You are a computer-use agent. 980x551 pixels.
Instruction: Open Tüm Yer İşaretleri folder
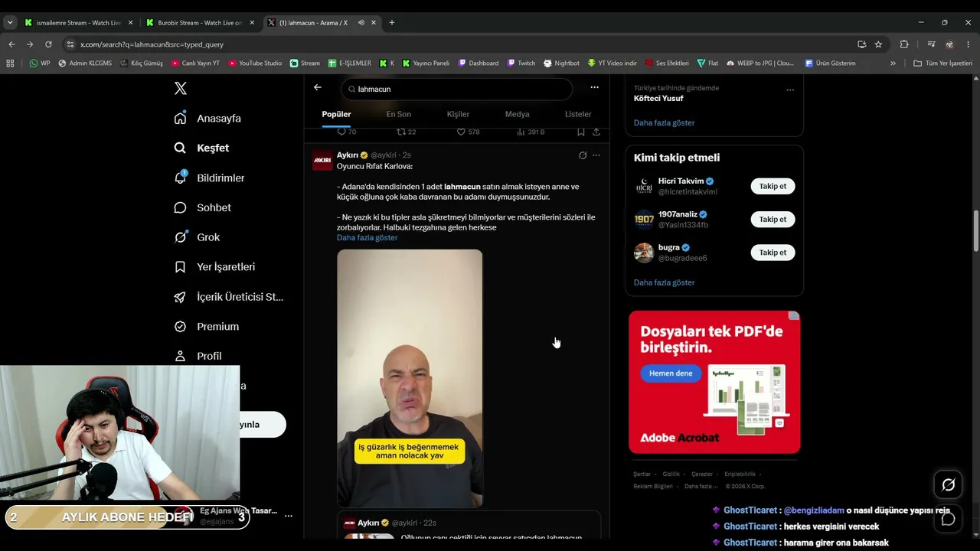942,64
